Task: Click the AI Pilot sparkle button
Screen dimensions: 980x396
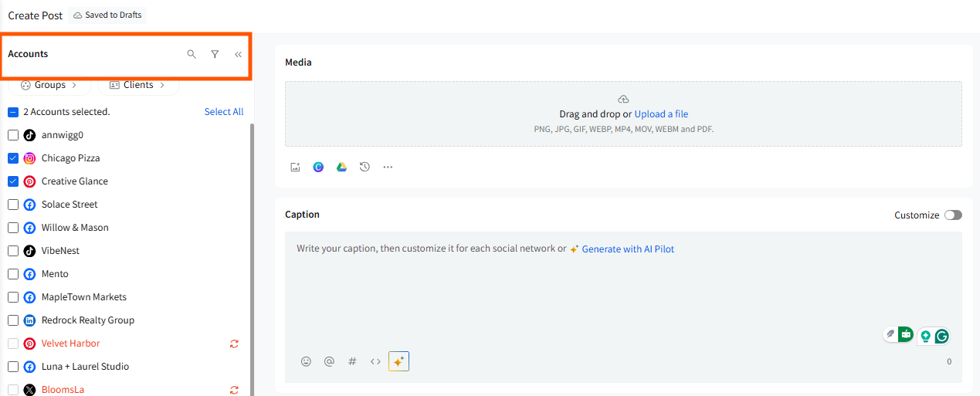Action: [x=398, y=361]
